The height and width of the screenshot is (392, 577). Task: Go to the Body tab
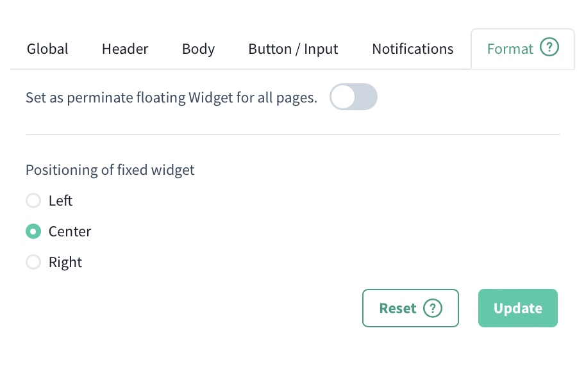[x=198, y=49]
